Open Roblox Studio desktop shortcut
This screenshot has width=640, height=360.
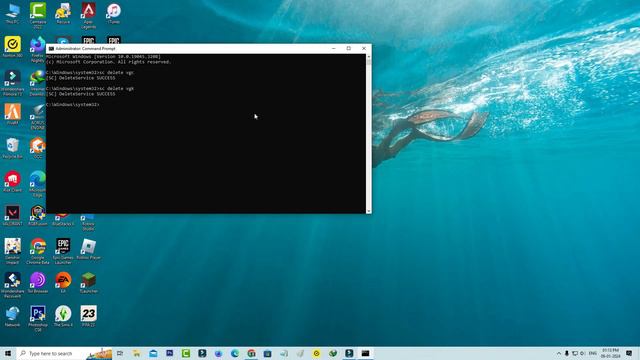point(88,222)
